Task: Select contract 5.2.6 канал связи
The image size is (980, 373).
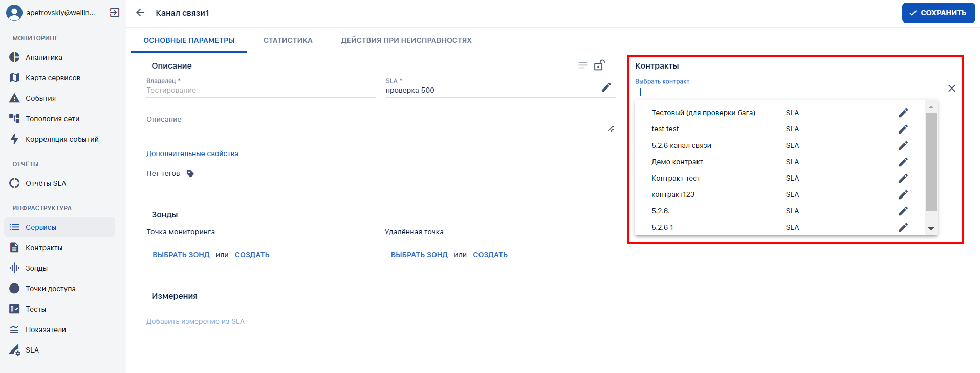Action: (x=780, y=145)
